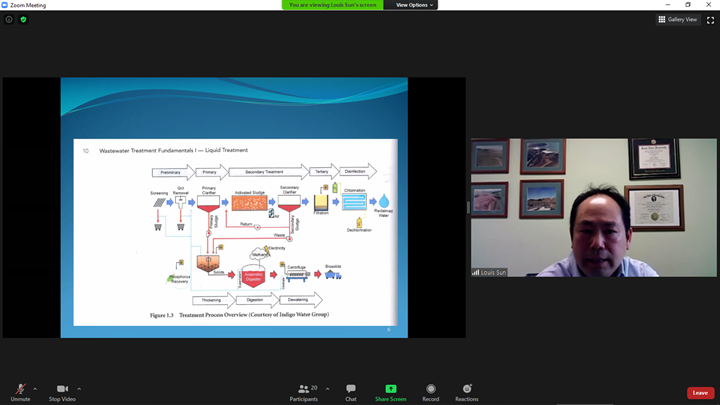720x405 pixels.
Task: Stop the video camera
Action: pos(62,393)
